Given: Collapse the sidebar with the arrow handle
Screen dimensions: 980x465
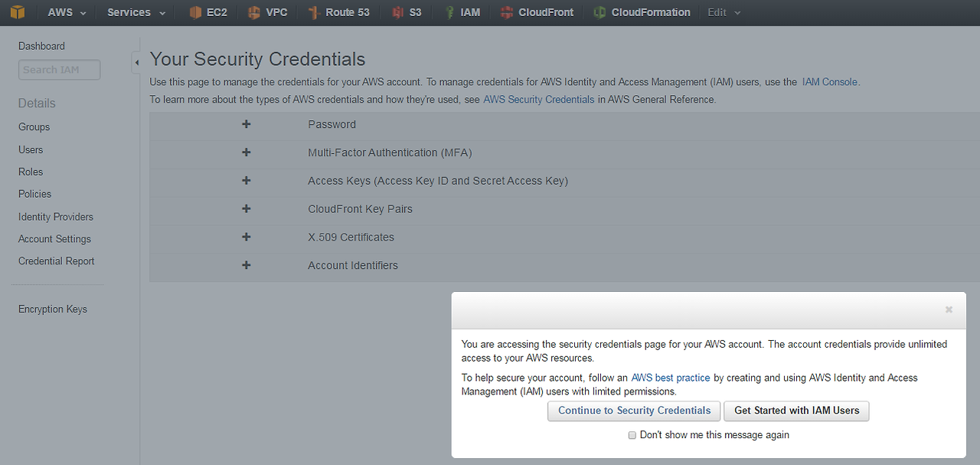Looking at the screenshot, I should (x=136, y=62).
